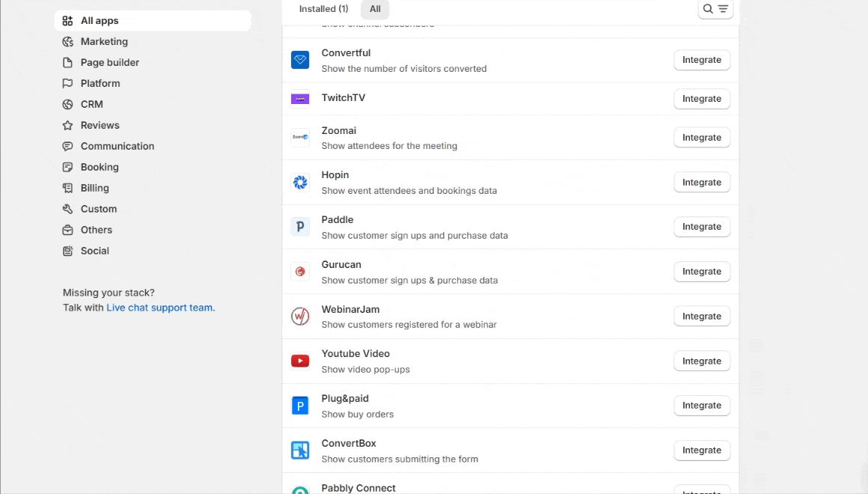The width and height of the screenshot is (868, 494).
Task: Click 'Show video pop-ups' description
Action: (365, 370)
